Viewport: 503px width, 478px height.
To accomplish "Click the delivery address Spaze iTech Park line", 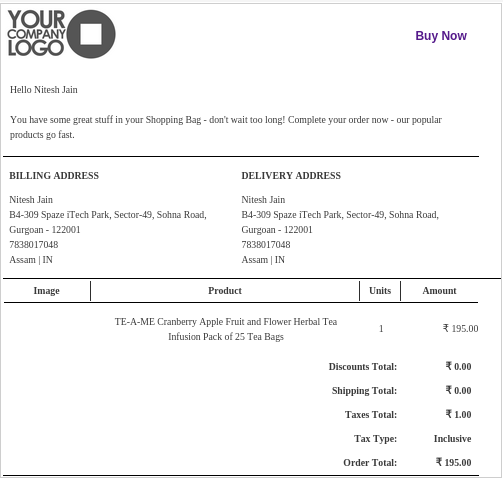I will [340, 215].
